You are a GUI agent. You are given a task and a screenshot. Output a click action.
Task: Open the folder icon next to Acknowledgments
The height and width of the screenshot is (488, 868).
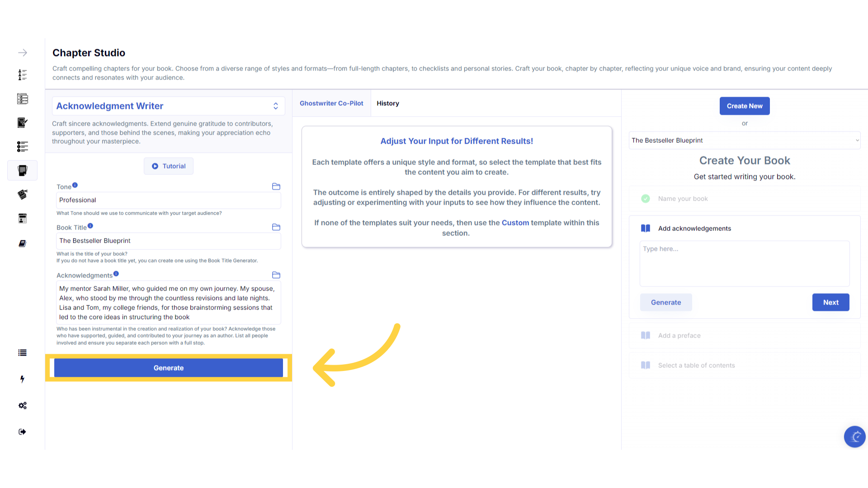(276, 275)
